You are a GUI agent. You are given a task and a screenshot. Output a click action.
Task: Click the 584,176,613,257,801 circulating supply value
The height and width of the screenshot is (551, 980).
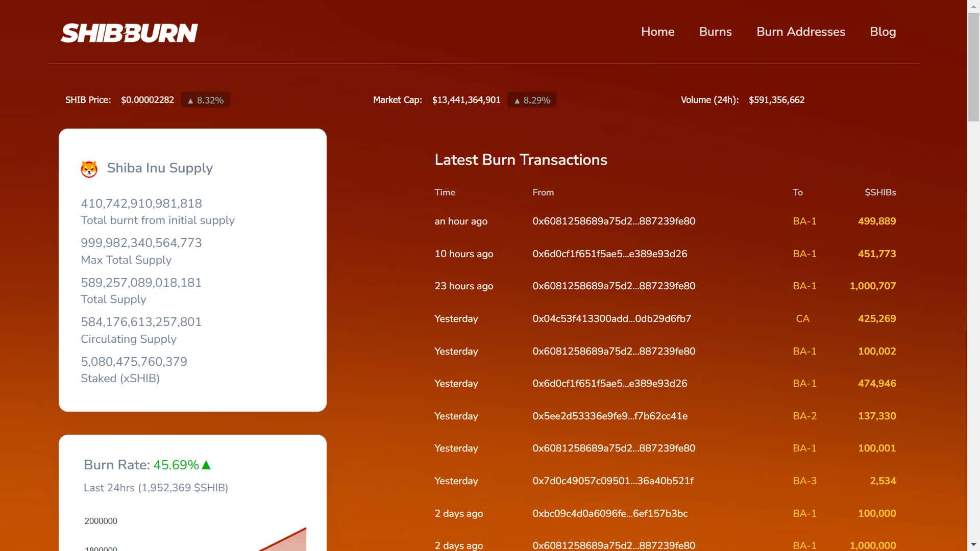point(141,322)
